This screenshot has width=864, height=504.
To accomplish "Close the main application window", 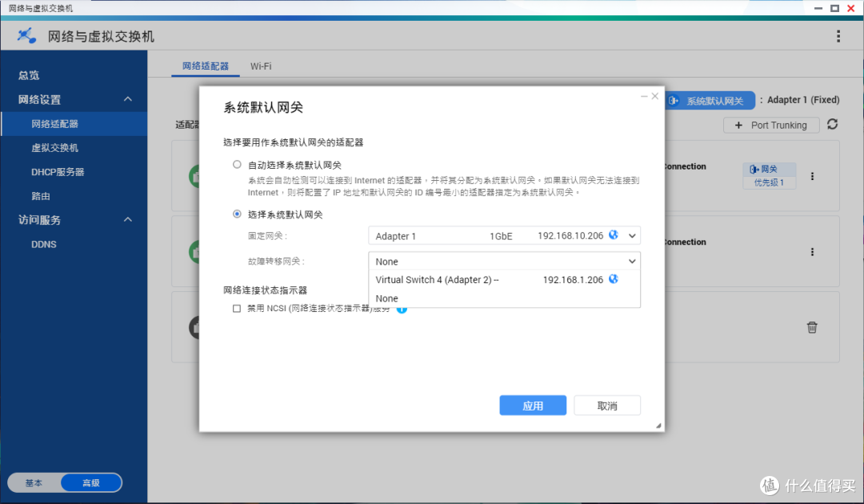I will pos(850,8).
